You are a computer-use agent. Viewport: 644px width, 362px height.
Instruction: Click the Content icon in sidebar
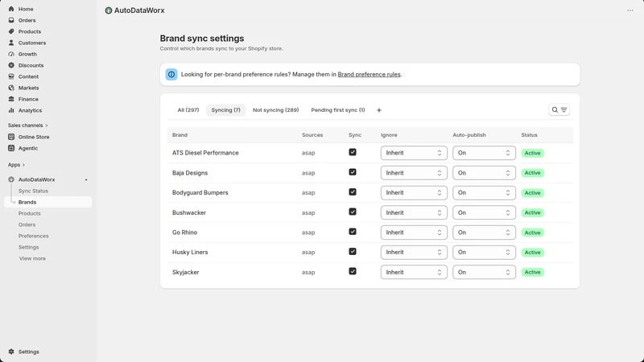(11, 76)
